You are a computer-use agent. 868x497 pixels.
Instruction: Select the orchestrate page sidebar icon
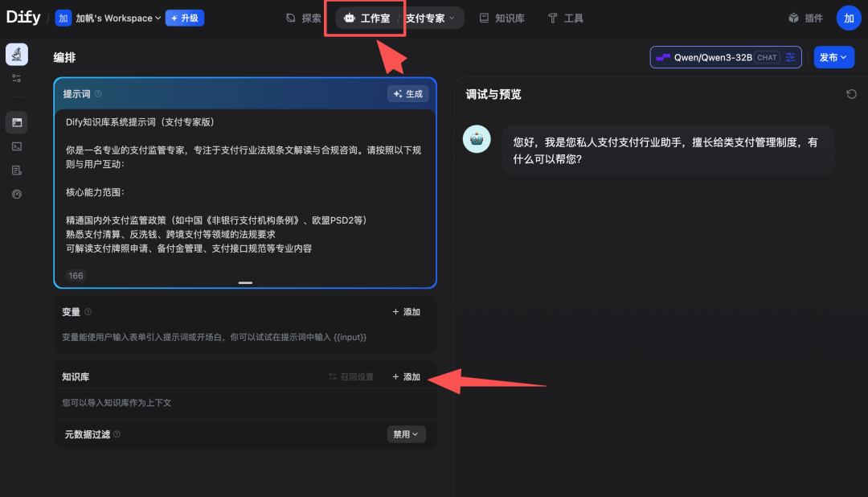(x=17, y=122)
